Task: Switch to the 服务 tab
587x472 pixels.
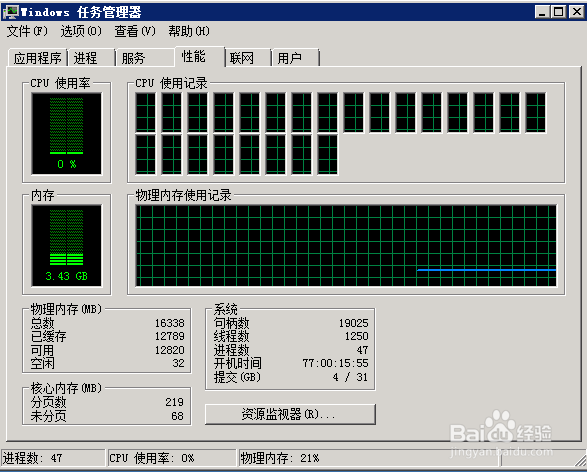Action: coord(145,58)
